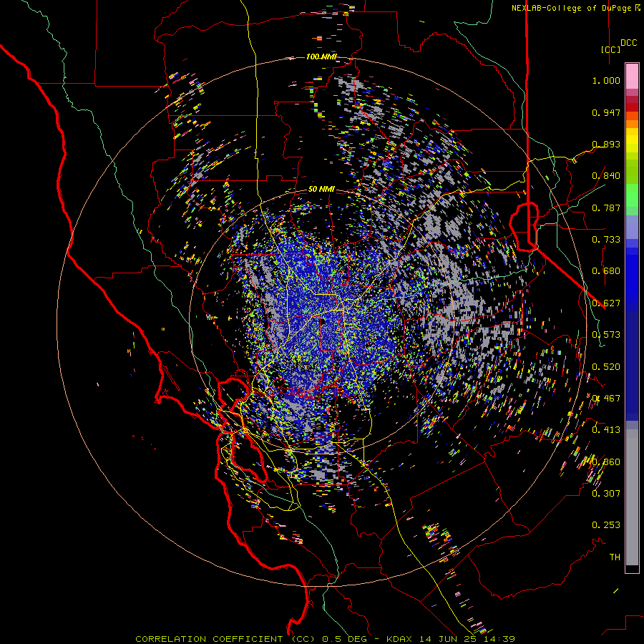The height and width of the screenshot is (644, 644).
Task: Select the 0.253 value on color scale
Action: pyautogui.click(x=606, y=525)
